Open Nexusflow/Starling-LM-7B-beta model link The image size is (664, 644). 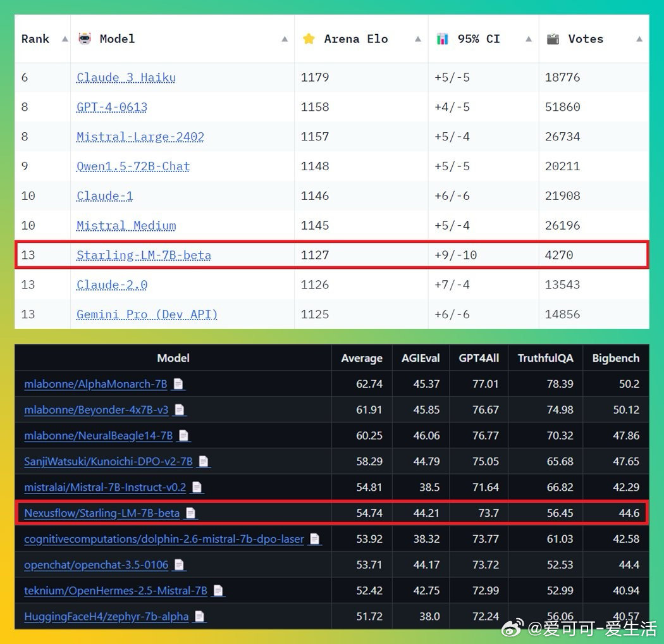click(x=102, y=513)
